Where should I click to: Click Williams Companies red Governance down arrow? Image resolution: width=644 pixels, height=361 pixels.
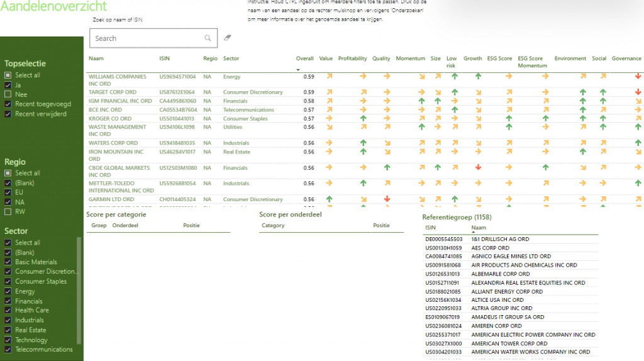tap(638, 76)
